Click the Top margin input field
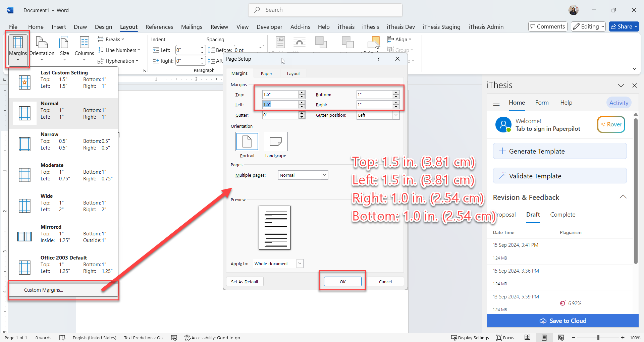This screenshot has height=342, width=644. (280, 95)
